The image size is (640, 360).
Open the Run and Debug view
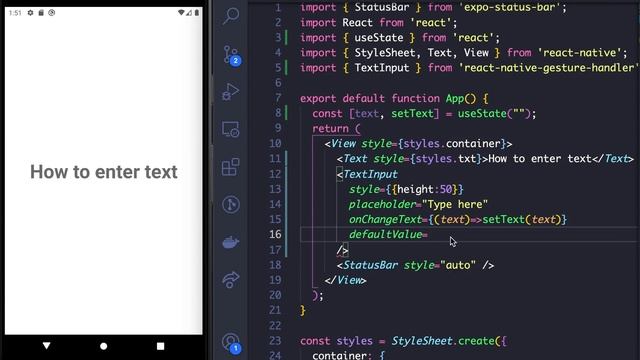[x=231, y=92]
